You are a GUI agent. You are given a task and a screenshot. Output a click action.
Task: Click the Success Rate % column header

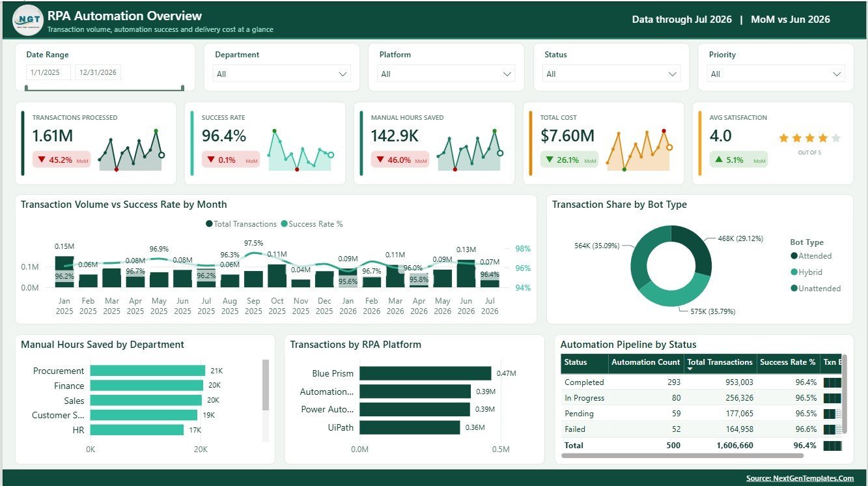[788, 362]
